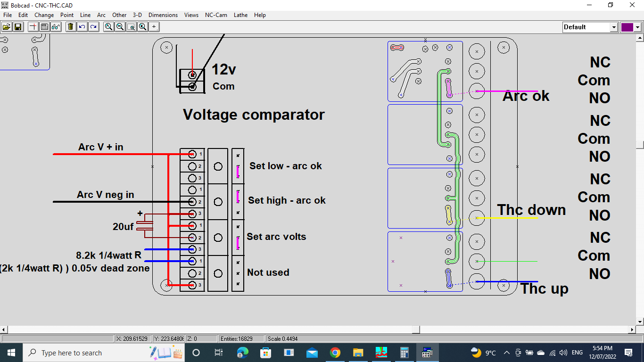Click the 'Arc ok' label
Screen dimensions: 644x362
pos(526,96)
